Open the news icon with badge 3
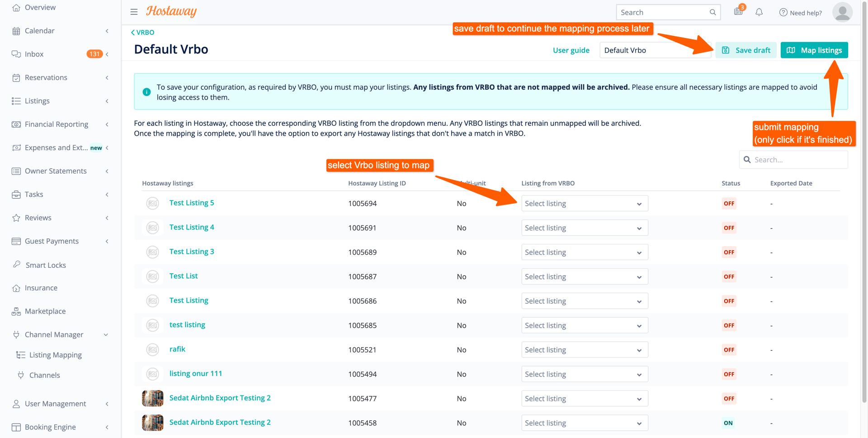The height and width of the screenshot is (438, 868). (739, 11)
